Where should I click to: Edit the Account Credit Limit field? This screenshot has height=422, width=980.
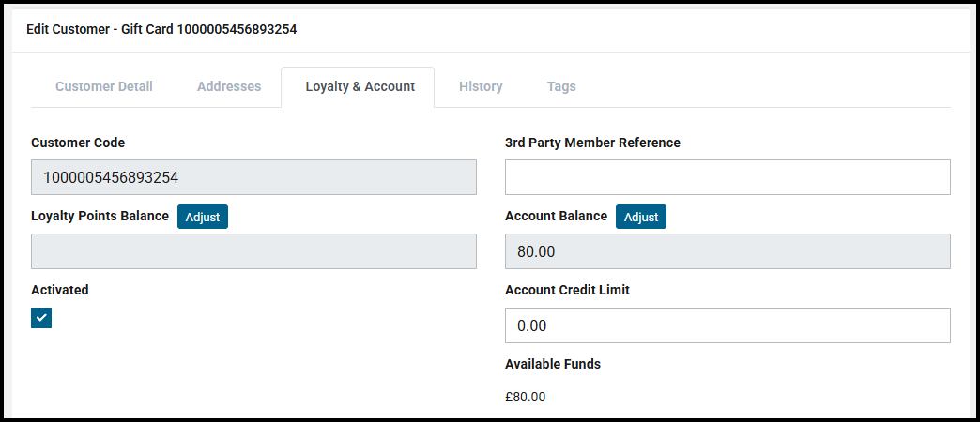point(728,325)
